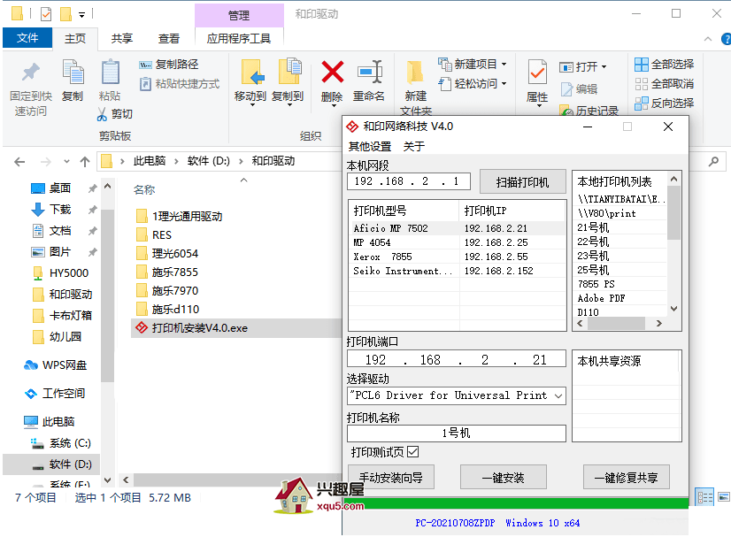Click the Desktop icon in sidebar
The height and width of the screenshot is (560, 731).
click(x=38, y=188)
